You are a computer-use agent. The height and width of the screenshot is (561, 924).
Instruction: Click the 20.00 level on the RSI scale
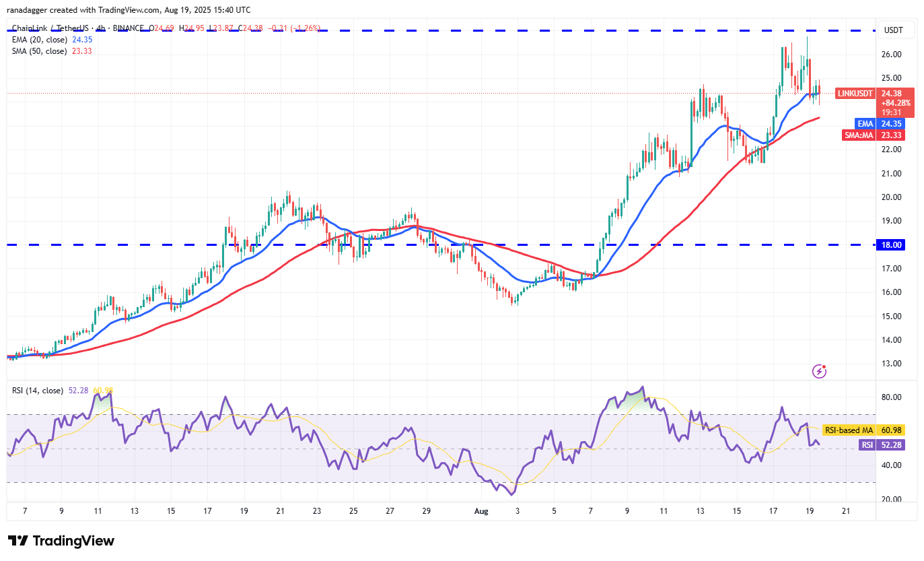(x=893, y=500)
